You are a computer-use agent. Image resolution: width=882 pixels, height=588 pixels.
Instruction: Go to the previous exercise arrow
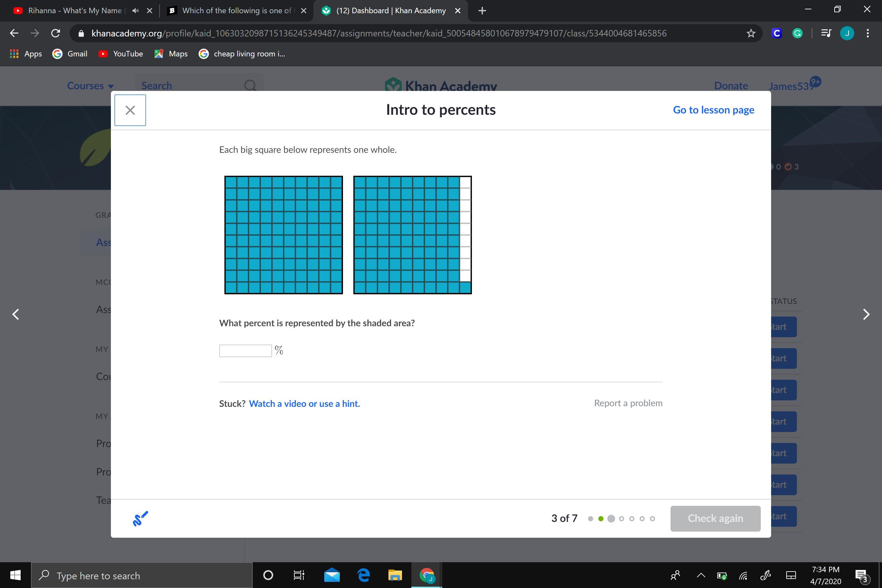(x=16, y=314)
